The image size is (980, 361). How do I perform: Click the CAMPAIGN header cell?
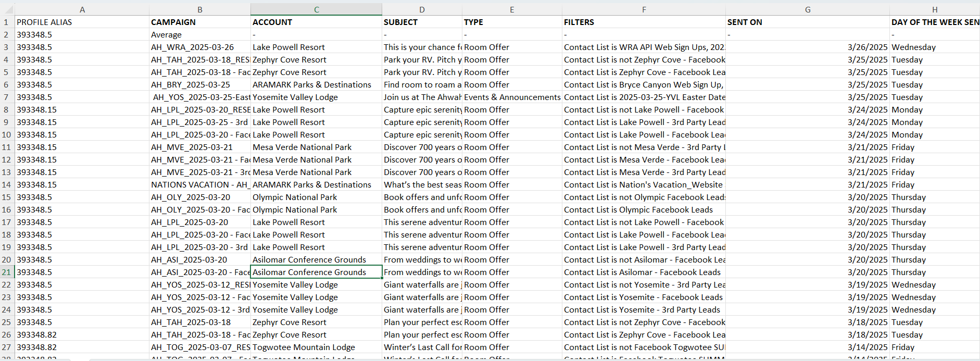click(200, 22)
